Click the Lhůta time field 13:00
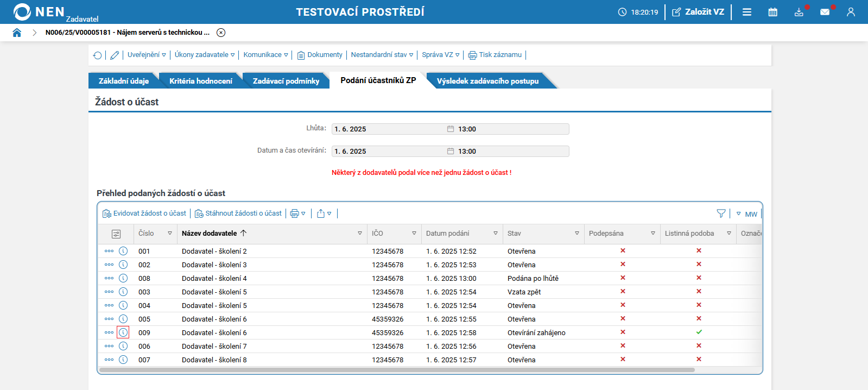 coord(513,129)
